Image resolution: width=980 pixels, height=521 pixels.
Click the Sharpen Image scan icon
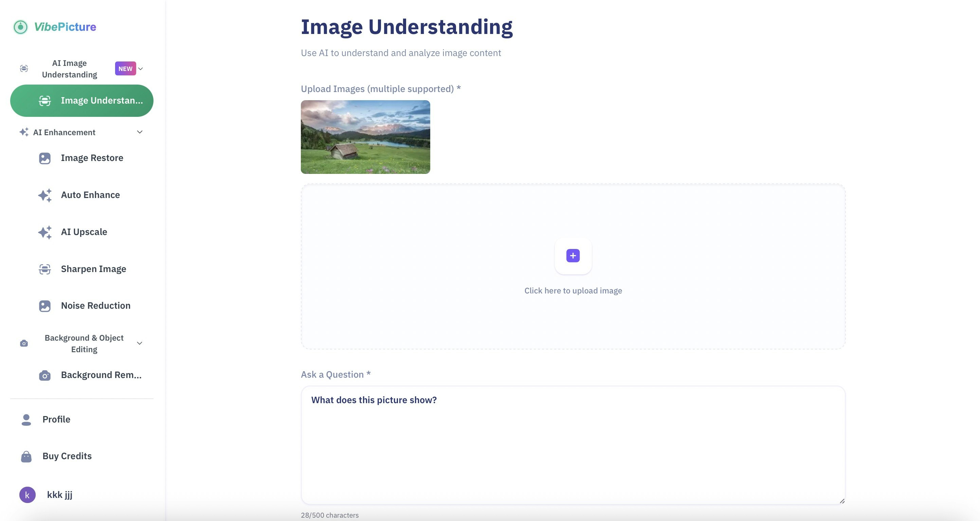45,269
